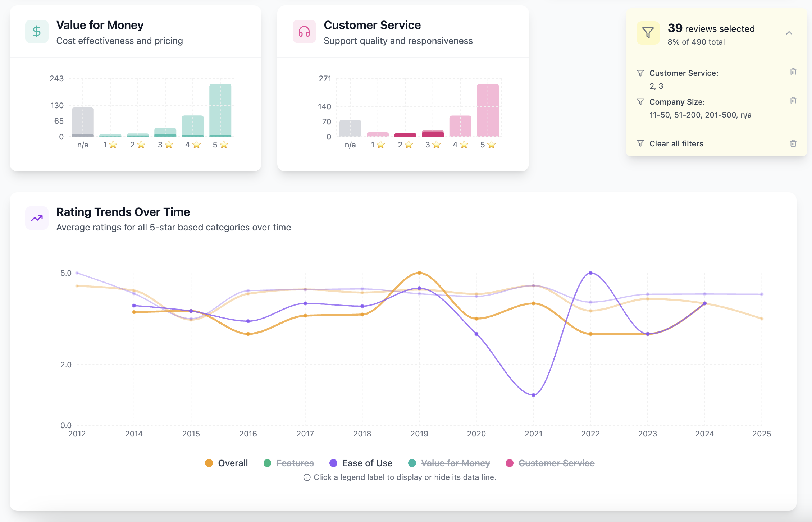Click the headphones Customer Service icon
Screen dimensions: 812x522
point(304,32)
